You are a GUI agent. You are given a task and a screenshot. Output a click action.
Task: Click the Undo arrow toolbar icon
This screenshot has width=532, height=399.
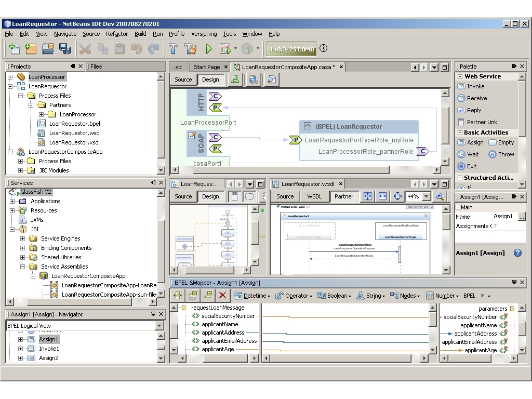137,49
